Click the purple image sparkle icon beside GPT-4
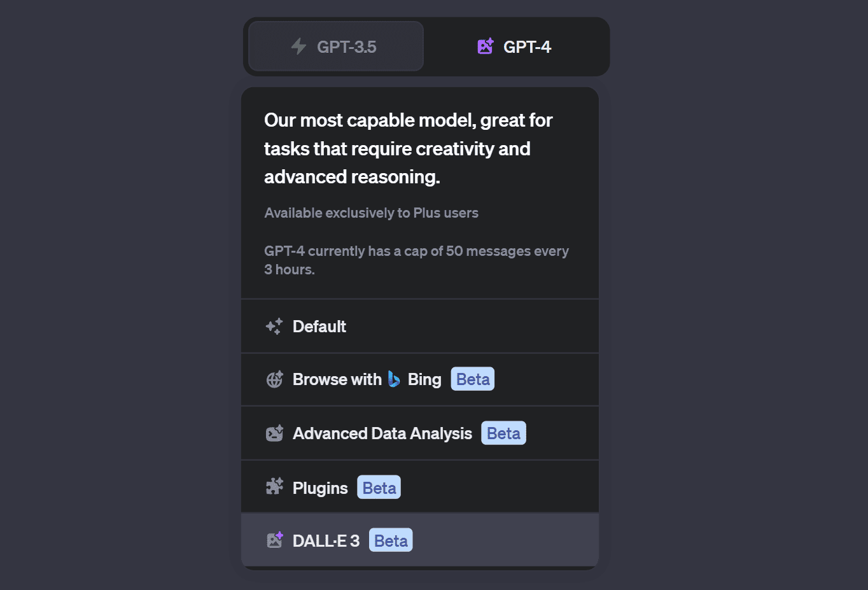Viewport: 868px width, 590px height. 486,46
